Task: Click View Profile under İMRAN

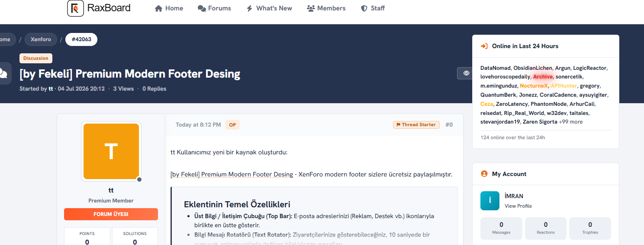Action: tap(518, 206)
